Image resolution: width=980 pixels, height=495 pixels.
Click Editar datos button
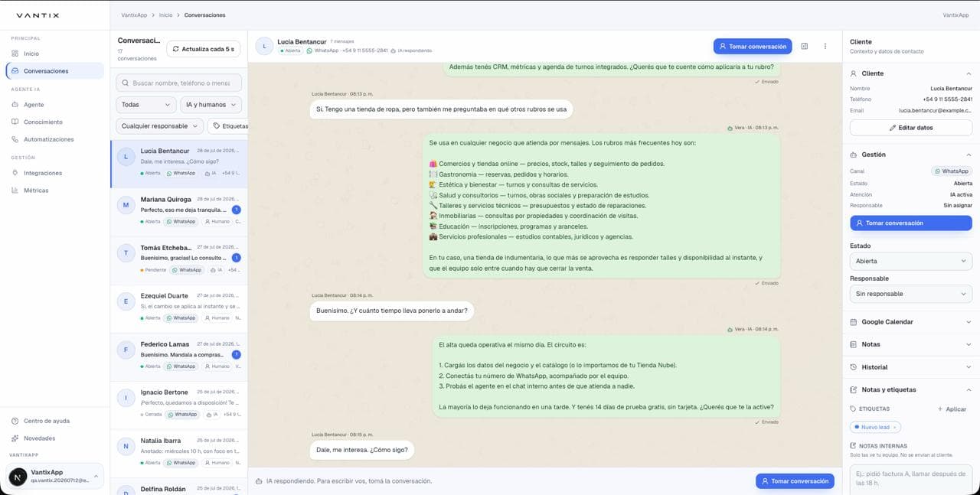[911, 128]
